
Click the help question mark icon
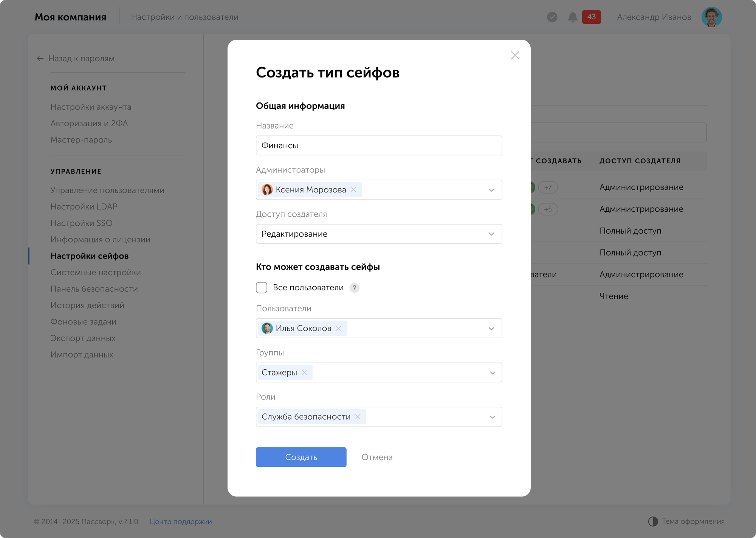354,288
